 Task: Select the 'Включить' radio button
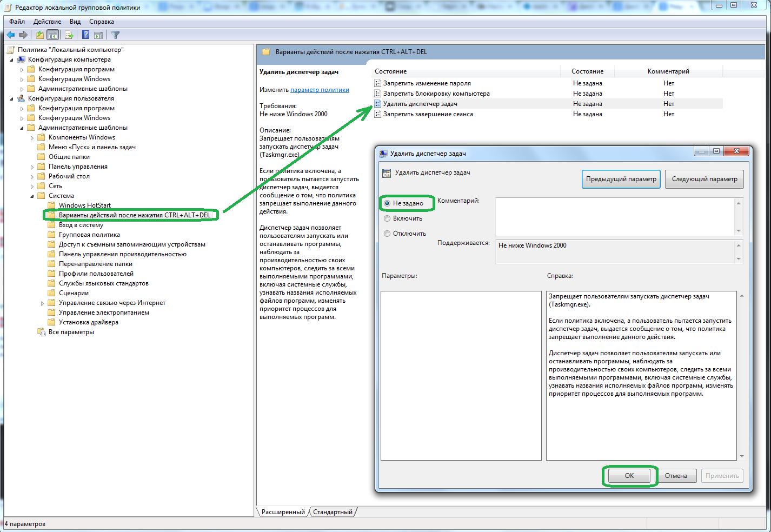[x=387, y=218]
